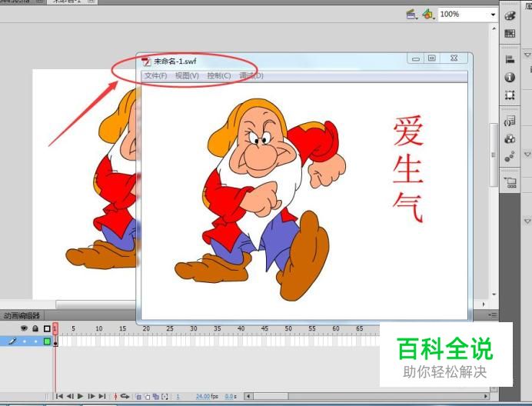Toggle lock all layers padlock icon
The height and width of the screenshot is (406, 532).
pos(35,328)
